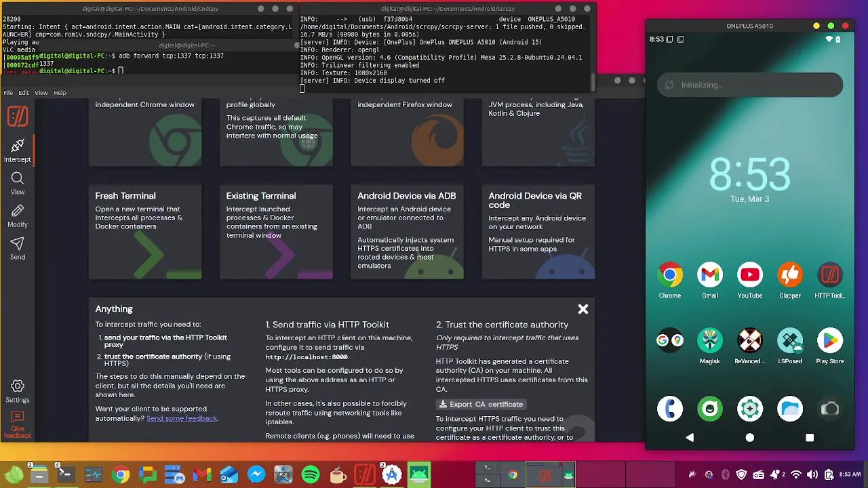Open HTTP Toolkit launcher in the taskbar

pos(365,475)
